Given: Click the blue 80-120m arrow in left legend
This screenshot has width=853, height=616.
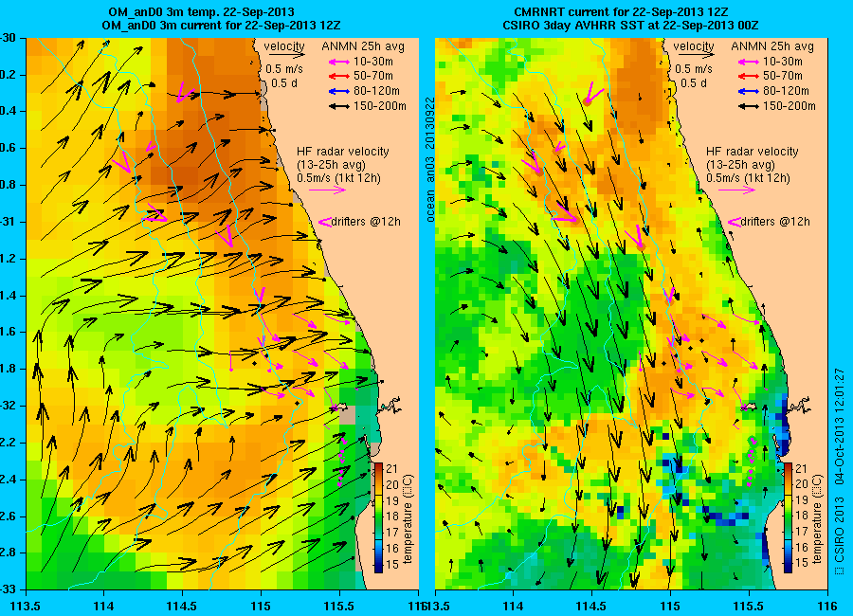Looking at the screenshot, I should tap(339, 91).
